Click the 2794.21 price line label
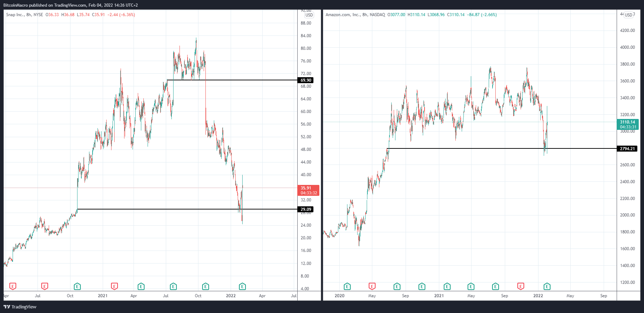 click(x=627, y=149)
